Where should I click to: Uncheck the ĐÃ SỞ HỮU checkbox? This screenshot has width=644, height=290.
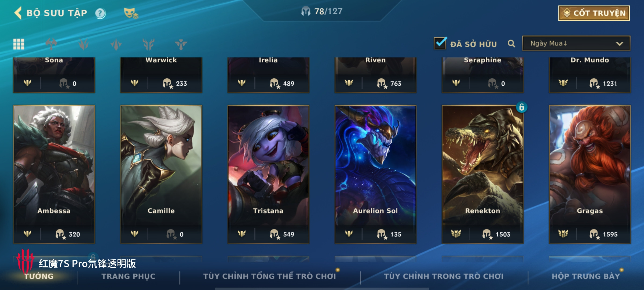(x=440, y=43)
